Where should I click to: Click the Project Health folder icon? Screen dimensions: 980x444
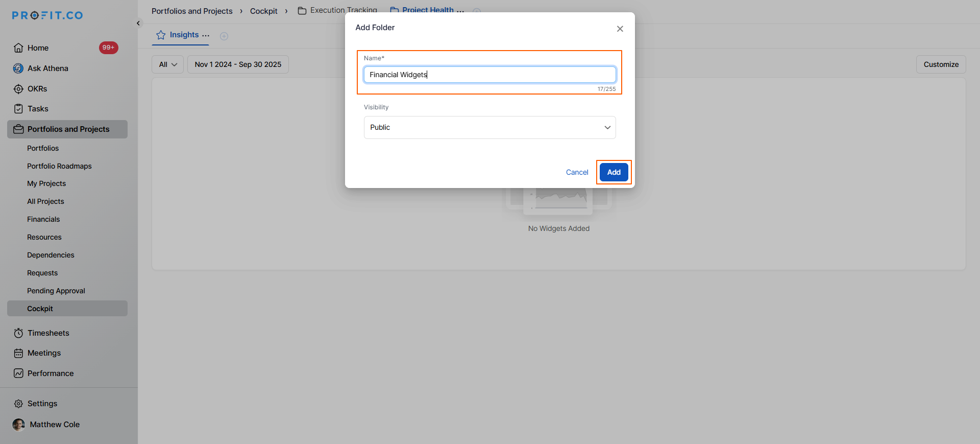pyautogui.click(x=394, y=10)
